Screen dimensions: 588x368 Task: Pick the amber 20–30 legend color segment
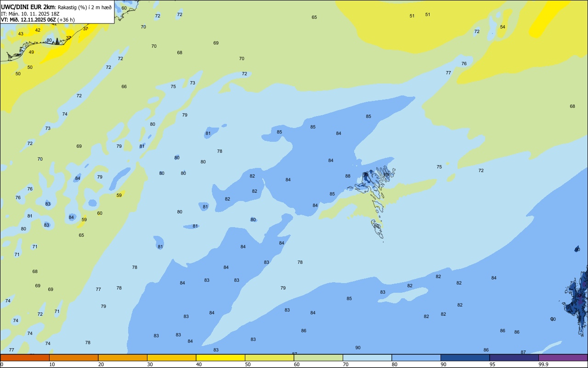pyautogui.click(x=123, y=357)
